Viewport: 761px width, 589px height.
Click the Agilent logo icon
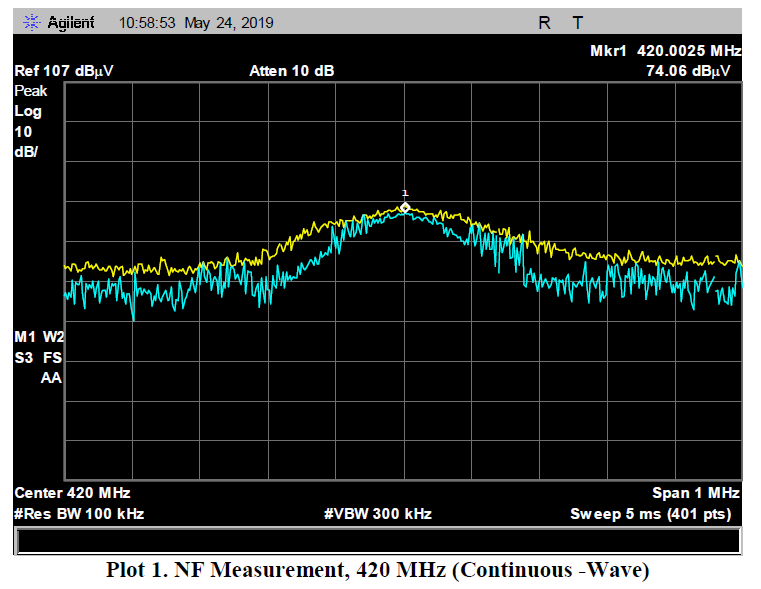click(x=32, y=22)
